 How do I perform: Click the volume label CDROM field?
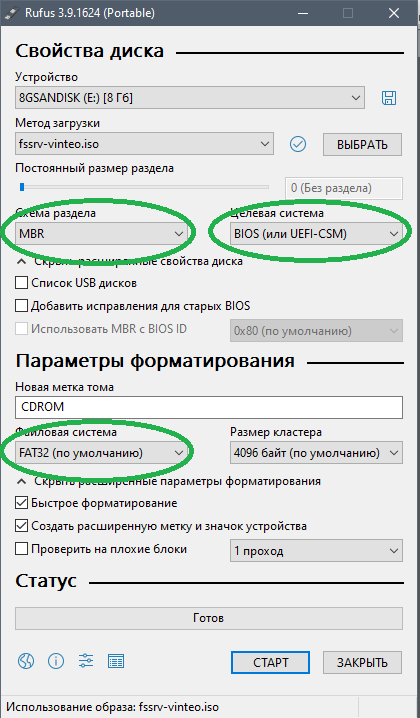pos(209,407)
